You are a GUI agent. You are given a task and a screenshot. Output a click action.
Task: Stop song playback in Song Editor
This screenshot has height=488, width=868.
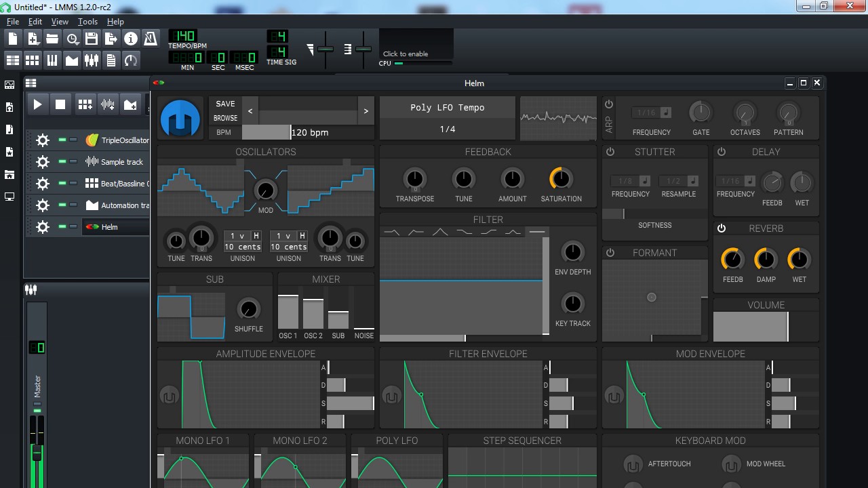tap(60, 104)
